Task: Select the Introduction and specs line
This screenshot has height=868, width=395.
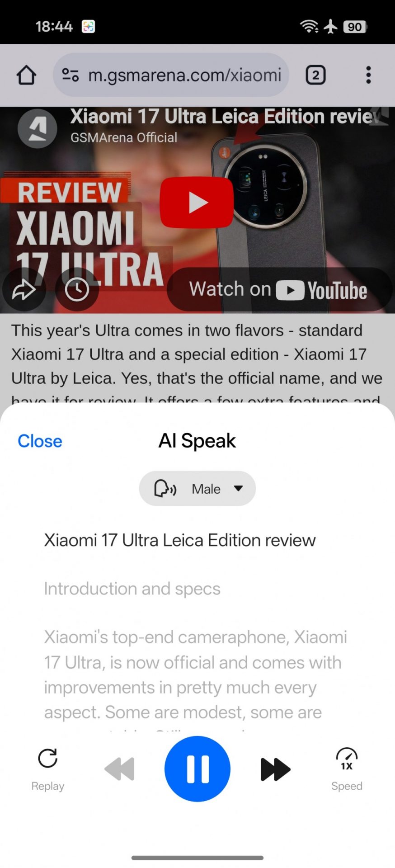Action: tap(132, 589)
